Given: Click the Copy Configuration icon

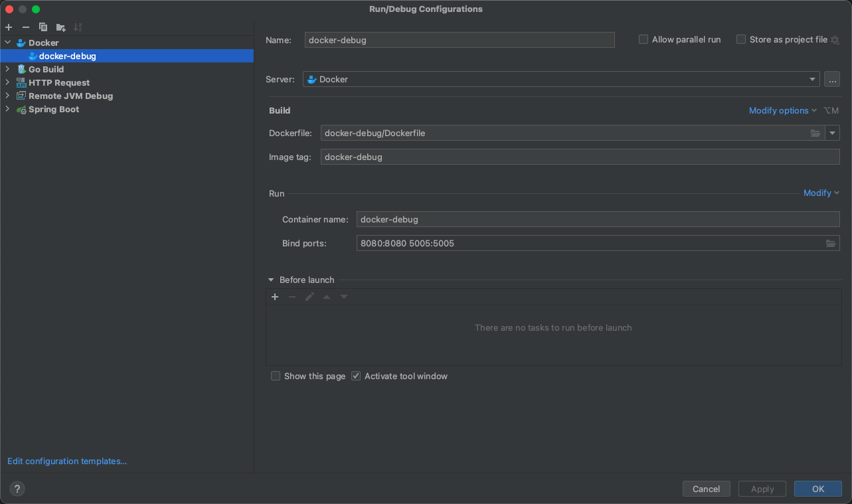Looking at the screenshot, I should point(43,27).
